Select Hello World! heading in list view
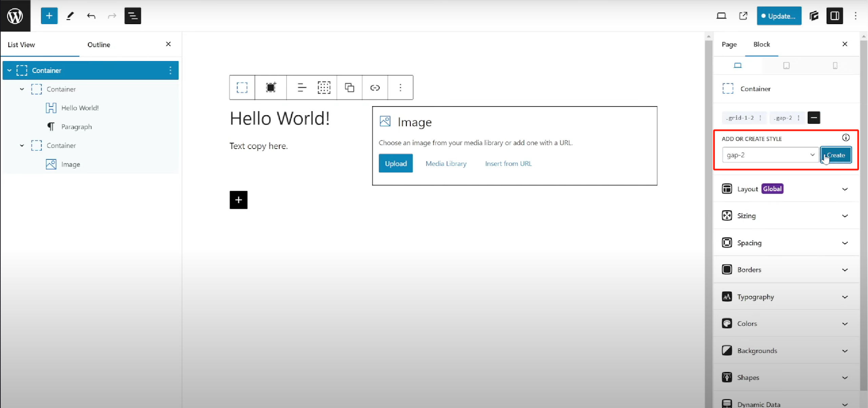Viewport: 868px width, 408px height. click(80, 108)
